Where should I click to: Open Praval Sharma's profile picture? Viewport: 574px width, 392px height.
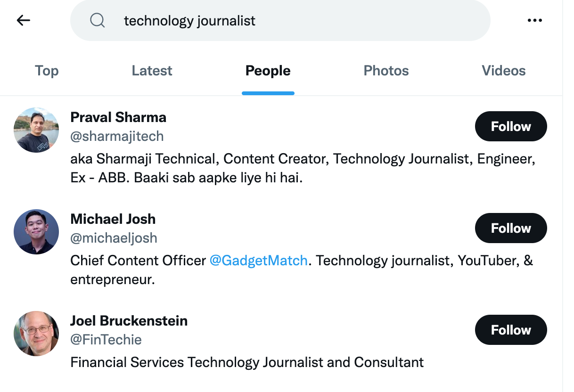(36, 130)
